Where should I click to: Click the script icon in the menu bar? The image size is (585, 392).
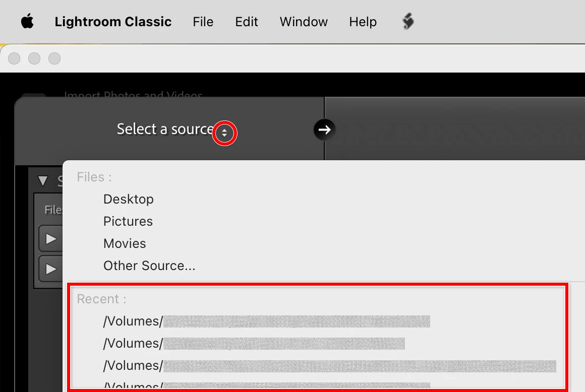[408, 21]
